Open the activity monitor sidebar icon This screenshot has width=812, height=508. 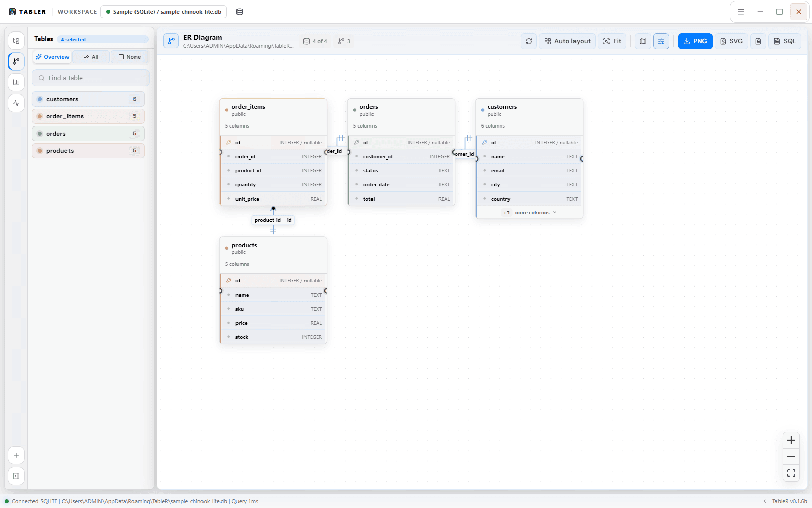[x=16, y=103]
